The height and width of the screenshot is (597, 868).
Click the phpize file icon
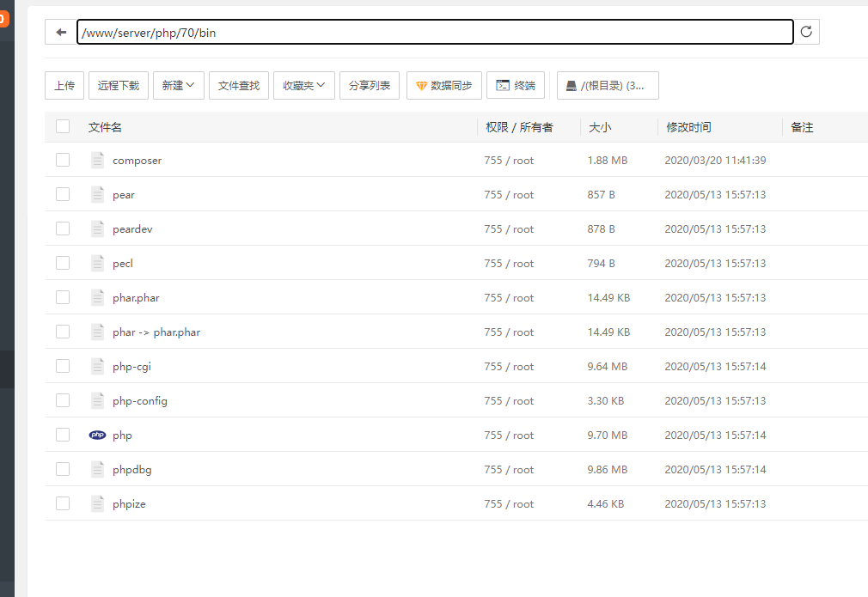point(97,503)
